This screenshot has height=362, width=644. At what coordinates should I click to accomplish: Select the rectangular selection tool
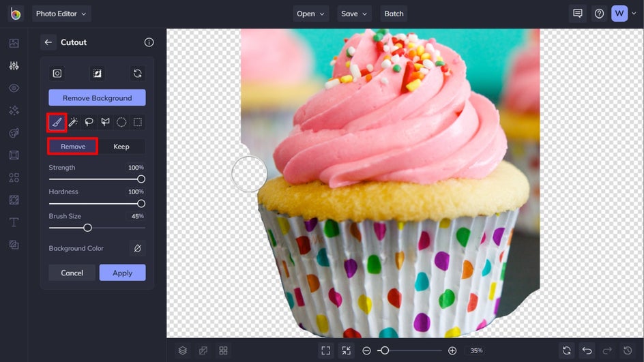point(138,122)
